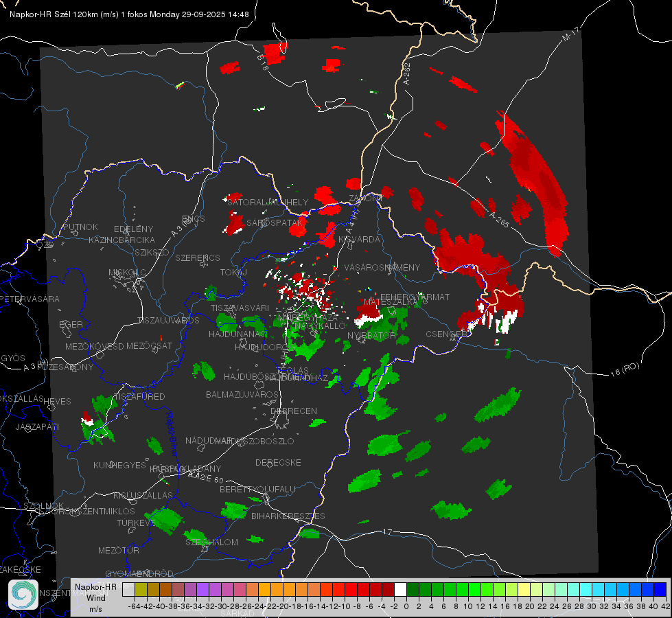Select the NYIRBATOR label

click(371, 335)
